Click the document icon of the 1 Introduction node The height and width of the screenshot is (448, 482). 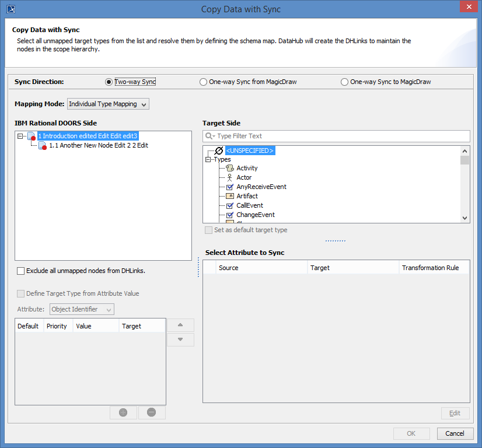pos(32,136)
